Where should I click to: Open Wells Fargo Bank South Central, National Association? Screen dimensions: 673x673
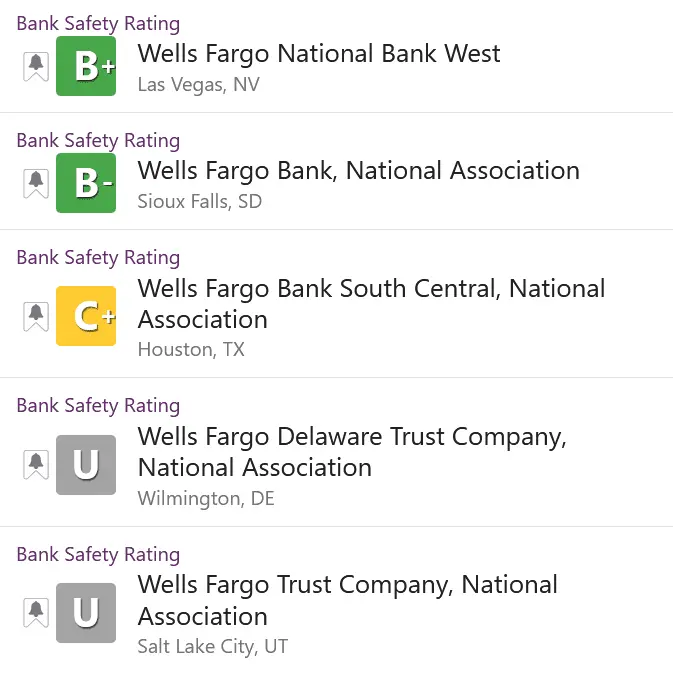pos(371,304)
